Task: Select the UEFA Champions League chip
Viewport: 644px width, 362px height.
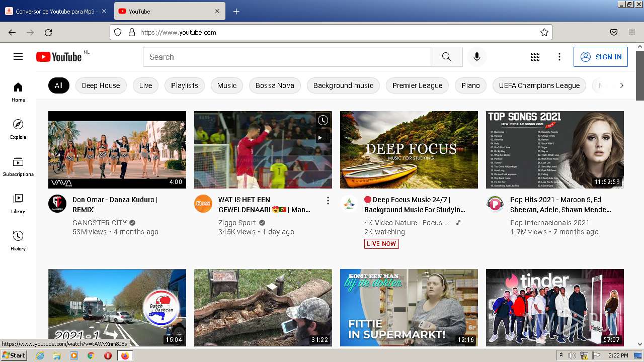Action: pos(539,85)
